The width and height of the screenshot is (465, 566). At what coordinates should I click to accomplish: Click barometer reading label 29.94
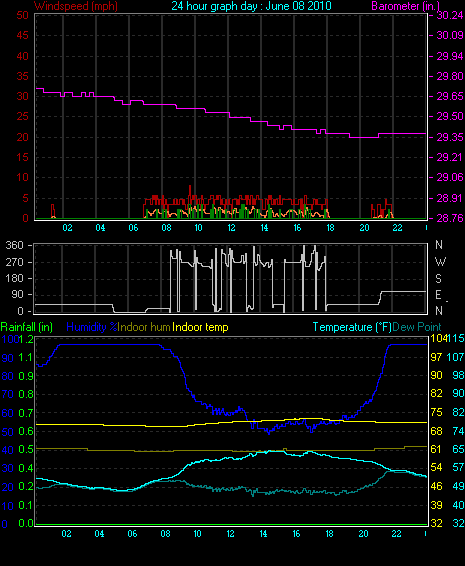[450, 56]
